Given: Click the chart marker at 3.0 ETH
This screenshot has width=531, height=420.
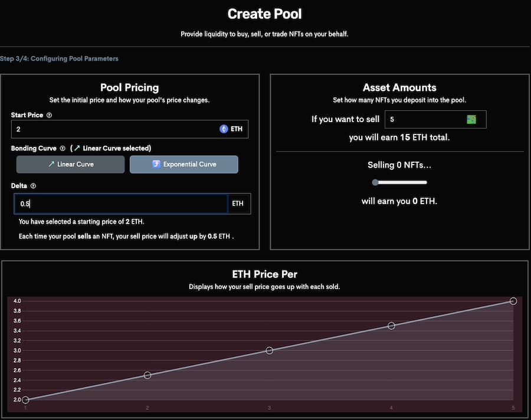Looking at the screenshot, I should point(270,350).
